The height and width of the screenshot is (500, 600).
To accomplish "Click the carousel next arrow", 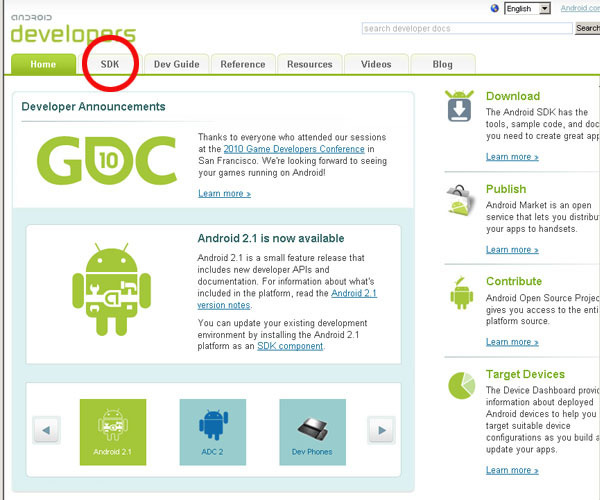I will click(x=381, y=430).
